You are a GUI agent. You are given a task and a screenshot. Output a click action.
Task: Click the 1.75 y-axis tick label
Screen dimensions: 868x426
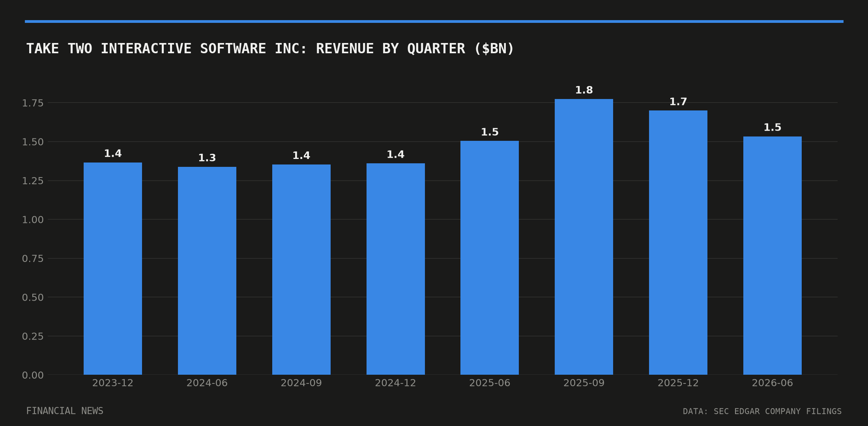(33, 103)
